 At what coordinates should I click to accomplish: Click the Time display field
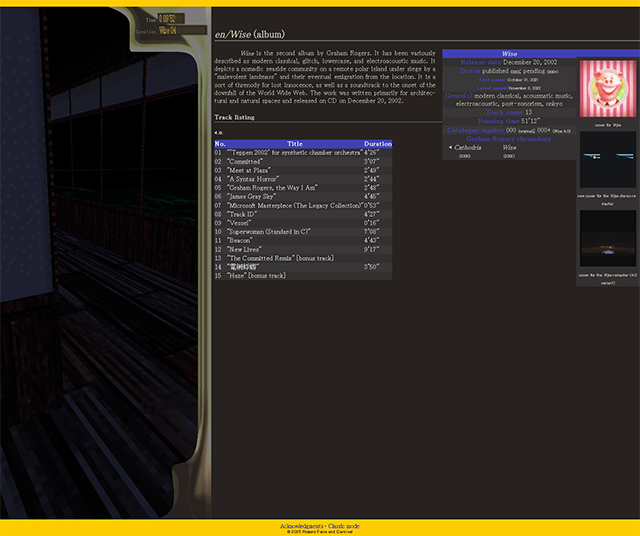point(167,18)
